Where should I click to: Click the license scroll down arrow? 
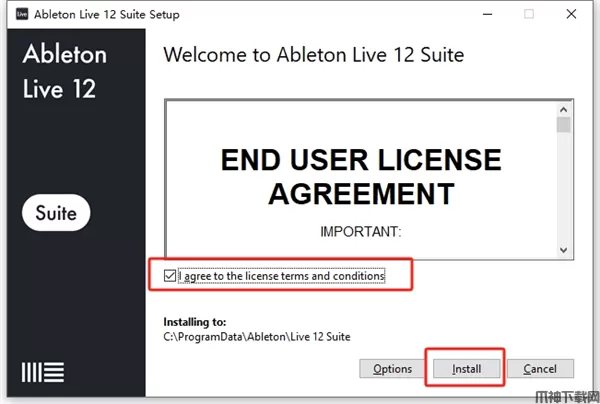(x=564, y=250)
